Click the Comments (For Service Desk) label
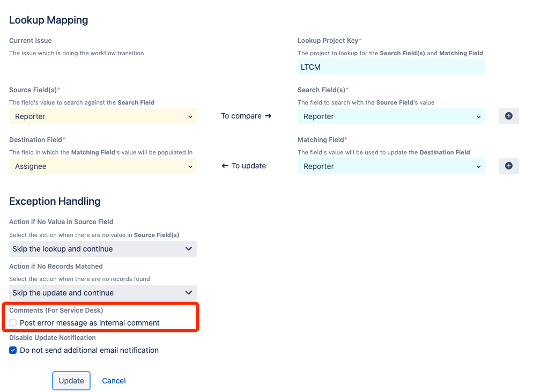556x392 pixels. point(56,310)
